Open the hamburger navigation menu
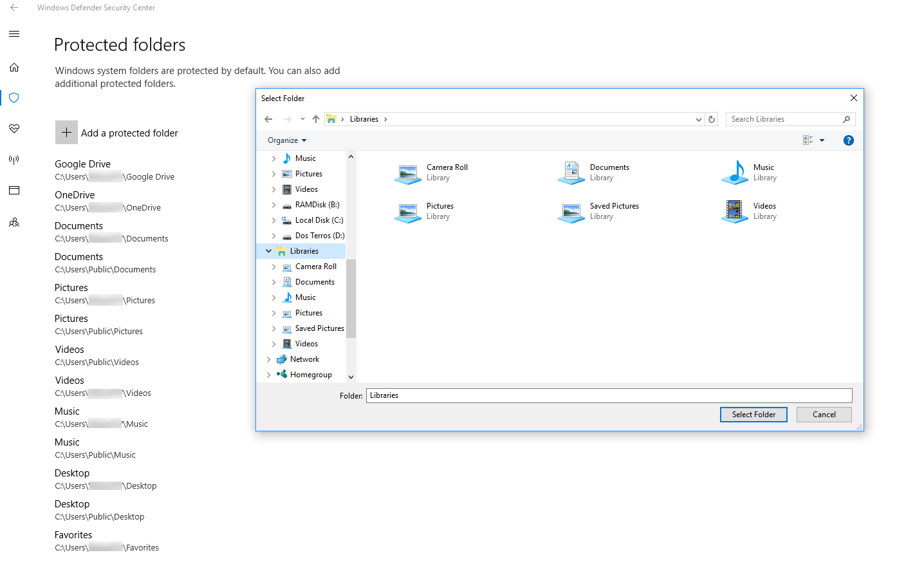Screen dimensions: 924x564 pyautogui.click(x=14, y=34)
